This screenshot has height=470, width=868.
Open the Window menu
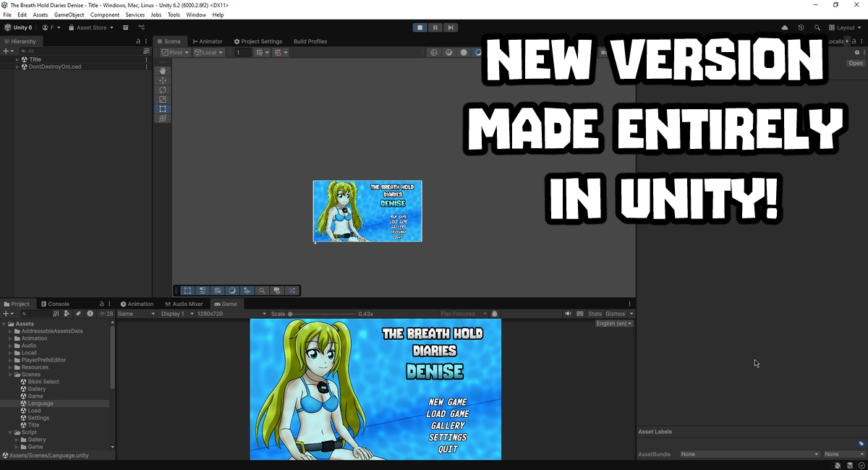coord(196,14)
